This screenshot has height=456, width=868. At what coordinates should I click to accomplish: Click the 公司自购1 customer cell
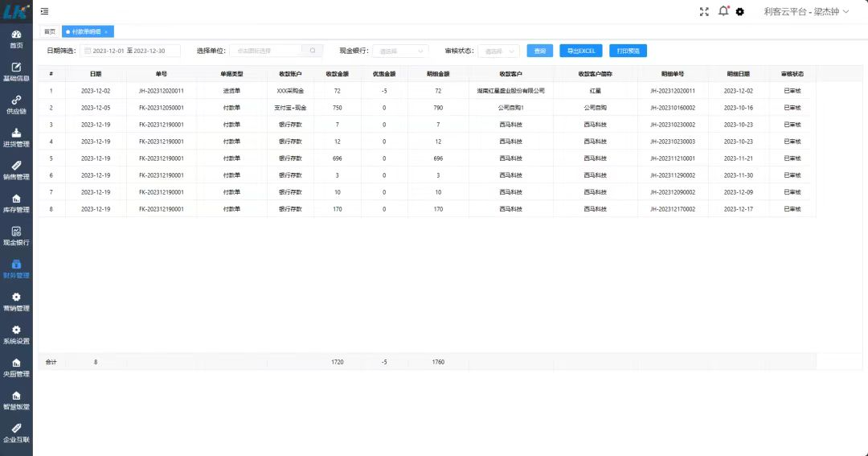[510, 108]
